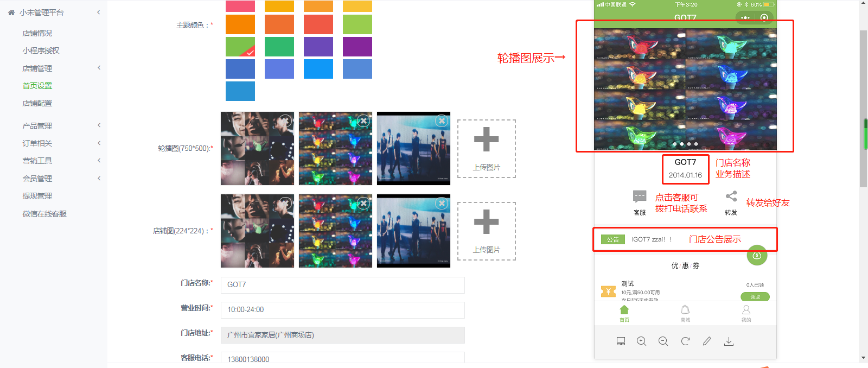Tap the 客服 chat bubble icon
The image size is (868, 368).
640,196
